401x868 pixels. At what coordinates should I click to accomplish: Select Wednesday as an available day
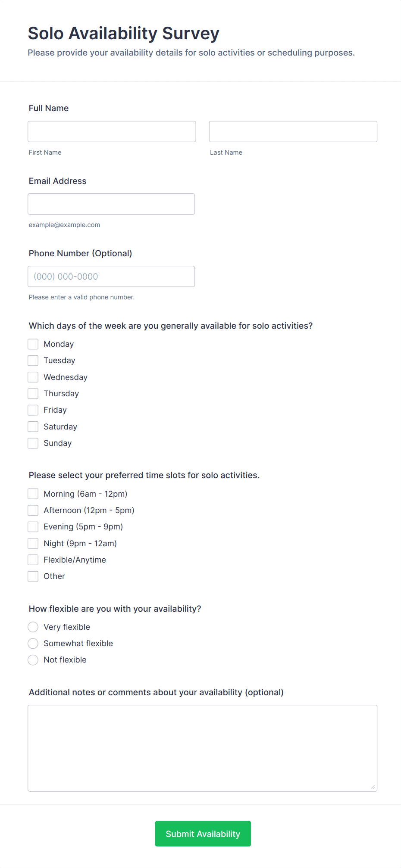tap(33, 377)
